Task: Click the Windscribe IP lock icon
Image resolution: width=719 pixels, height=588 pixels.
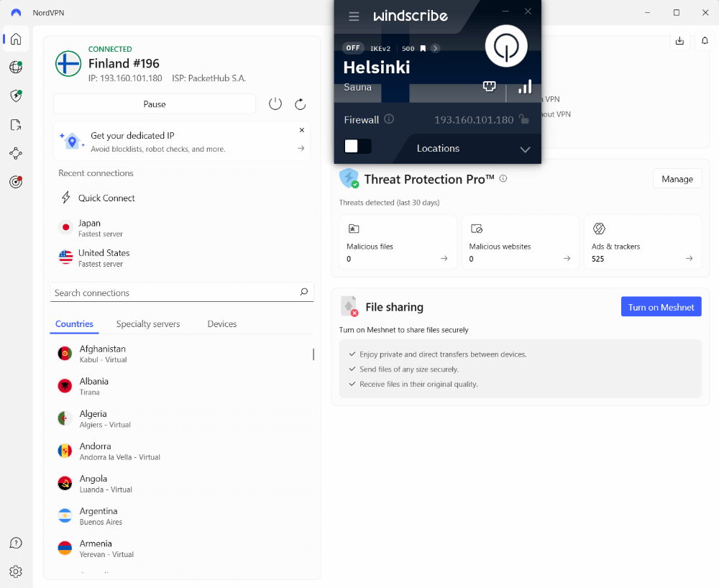Action: pyautogui.click(x=523, y=119)
